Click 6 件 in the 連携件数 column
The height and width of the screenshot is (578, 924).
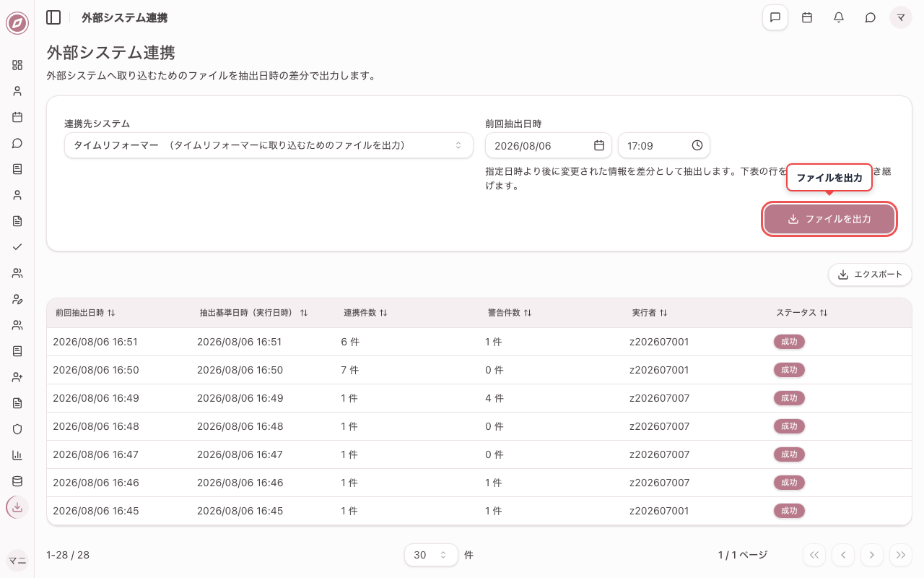pos(350,342)
